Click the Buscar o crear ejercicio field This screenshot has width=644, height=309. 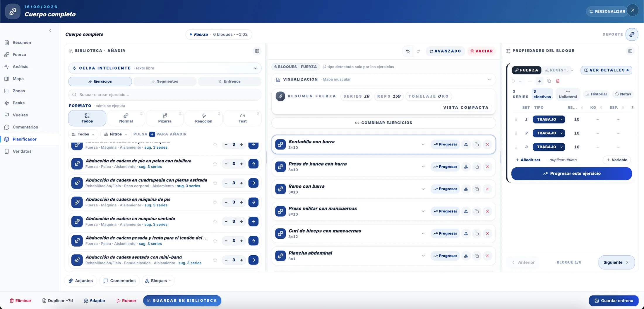click(x=165, y=95)
